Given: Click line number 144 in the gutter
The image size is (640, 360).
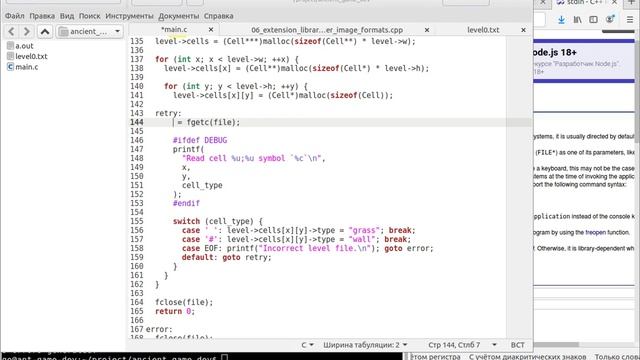Looking at the screenshot, I should pyautogui.click(x=137, y=122).
